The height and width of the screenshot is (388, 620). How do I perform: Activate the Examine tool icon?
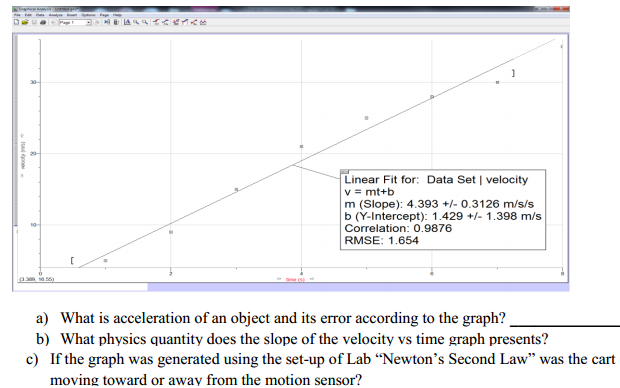coord(156,22)
